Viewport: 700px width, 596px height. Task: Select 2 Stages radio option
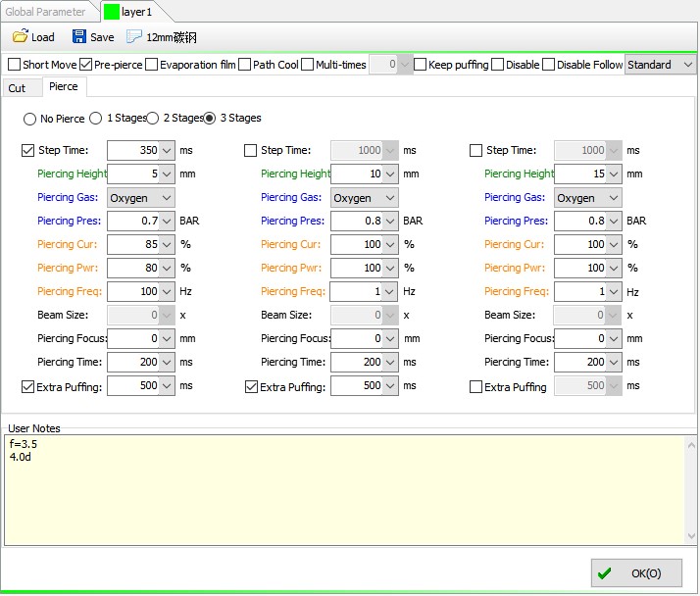153,119
